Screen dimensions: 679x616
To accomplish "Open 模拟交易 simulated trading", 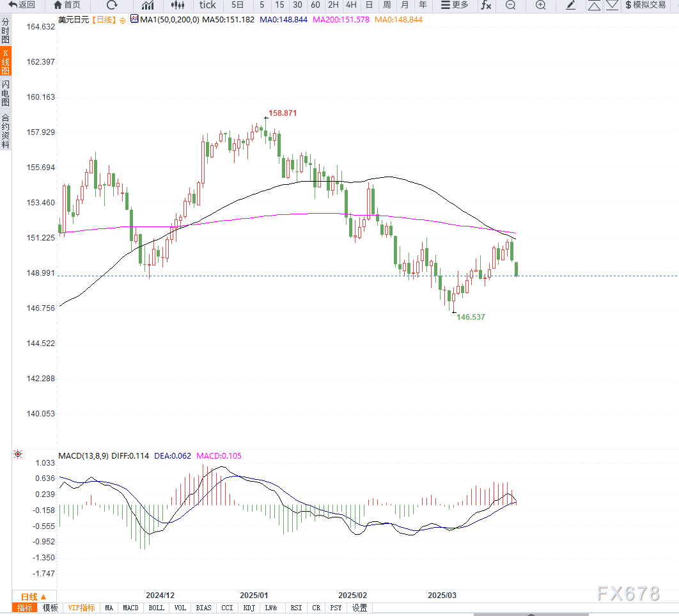I will (645, 5).
